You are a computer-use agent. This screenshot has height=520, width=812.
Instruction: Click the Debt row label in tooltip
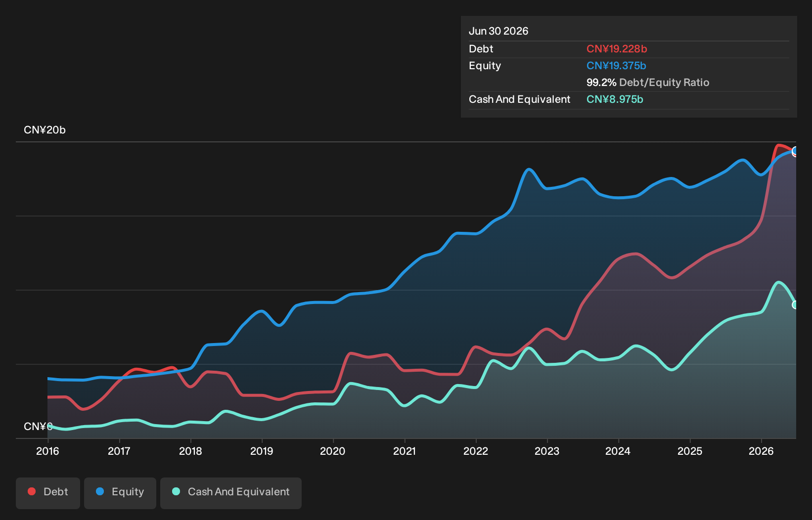coord(481,49)
